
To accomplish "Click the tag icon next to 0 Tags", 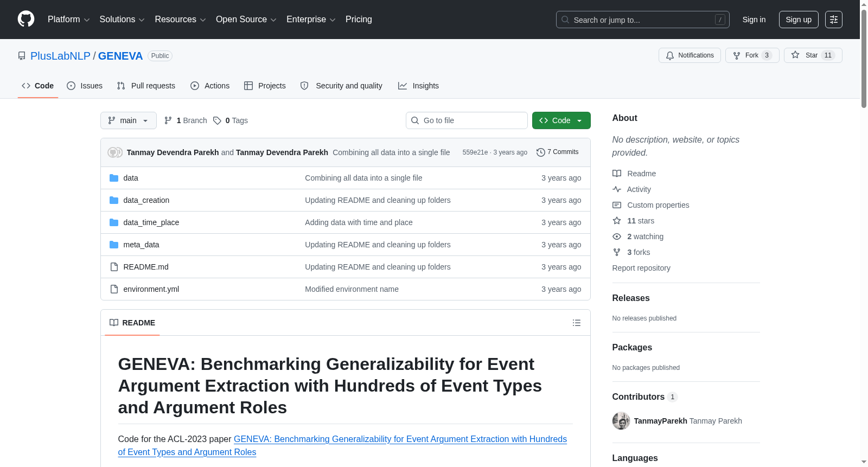I will tap(217, 120).
